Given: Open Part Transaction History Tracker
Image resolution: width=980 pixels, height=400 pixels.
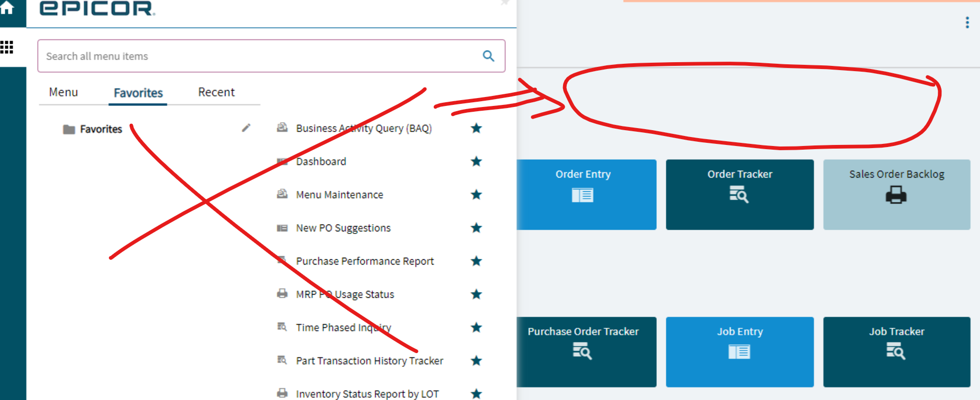Looking at the screenshot, I should (x=370, y=360).
